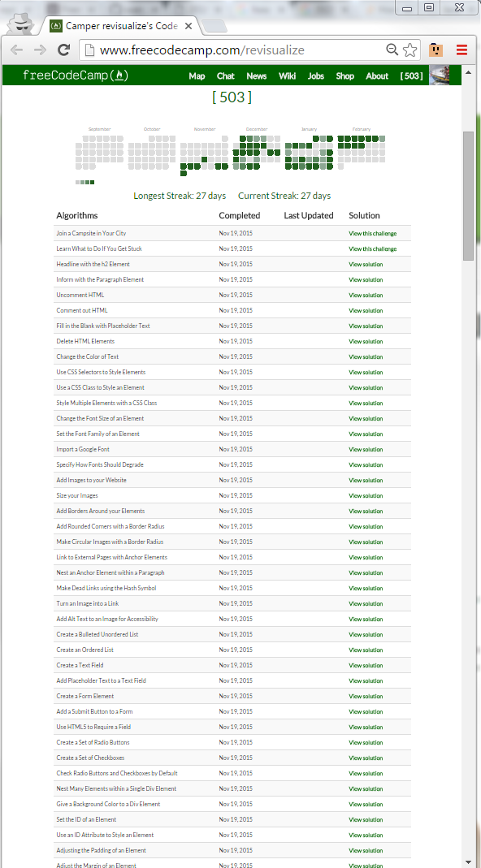Open the Jobs nav item
The width and height of the screenshot is (481, 868).
316,76
